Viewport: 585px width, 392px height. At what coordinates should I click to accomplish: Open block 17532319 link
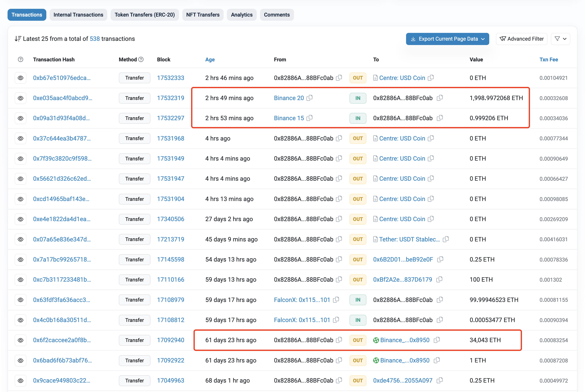coord(171,98)
